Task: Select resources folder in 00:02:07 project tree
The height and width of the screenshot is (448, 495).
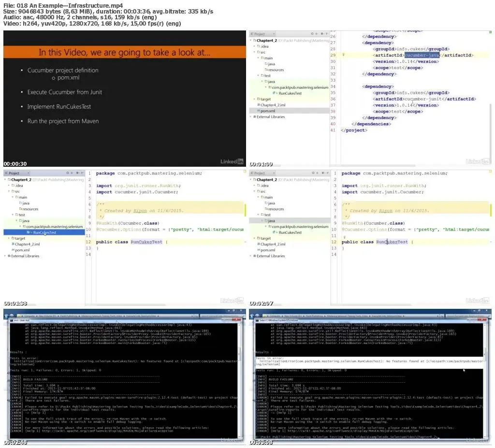Action: click(x=276, y=209)
